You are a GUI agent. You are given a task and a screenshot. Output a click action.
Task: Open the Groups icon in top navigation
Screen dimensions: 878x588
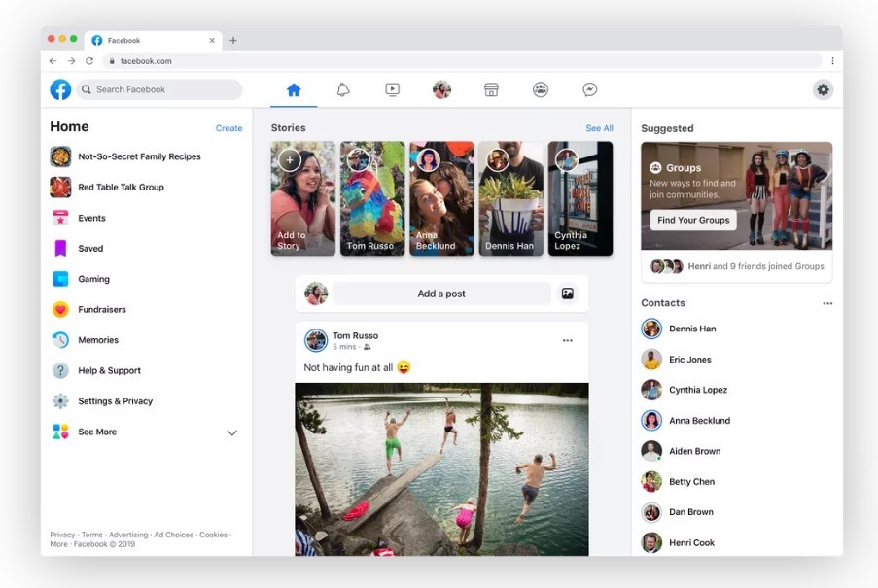[x=541, y=89]
